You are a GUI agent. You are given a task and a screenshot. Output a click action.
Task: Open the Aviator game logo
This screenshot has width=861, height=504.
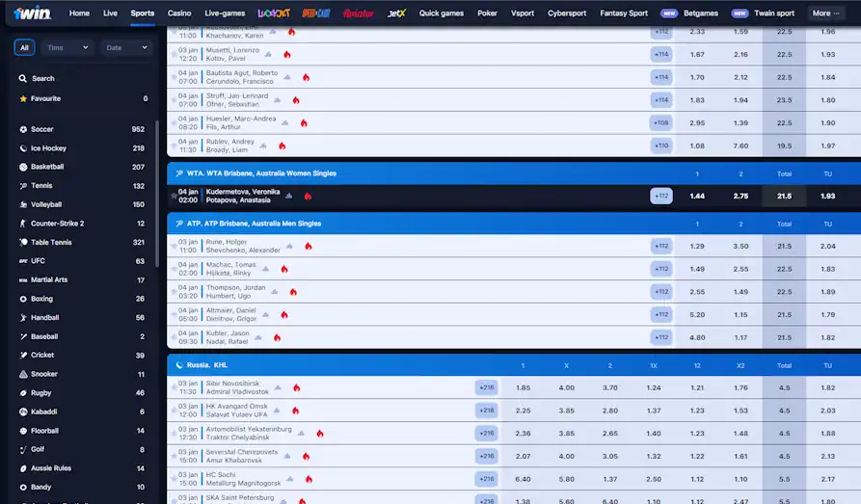coord(358,13)
